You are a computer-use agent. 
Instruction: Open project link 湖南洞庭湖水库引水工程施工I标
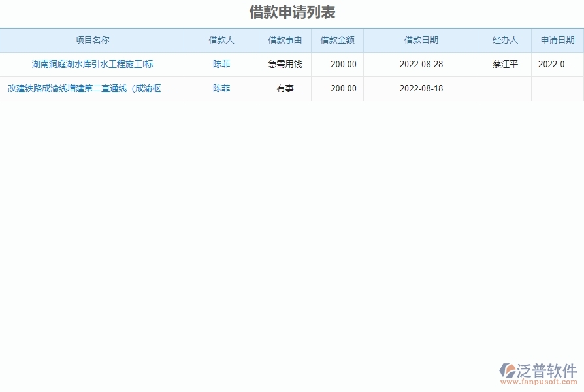pyautogui.click(x=93, y=64)
